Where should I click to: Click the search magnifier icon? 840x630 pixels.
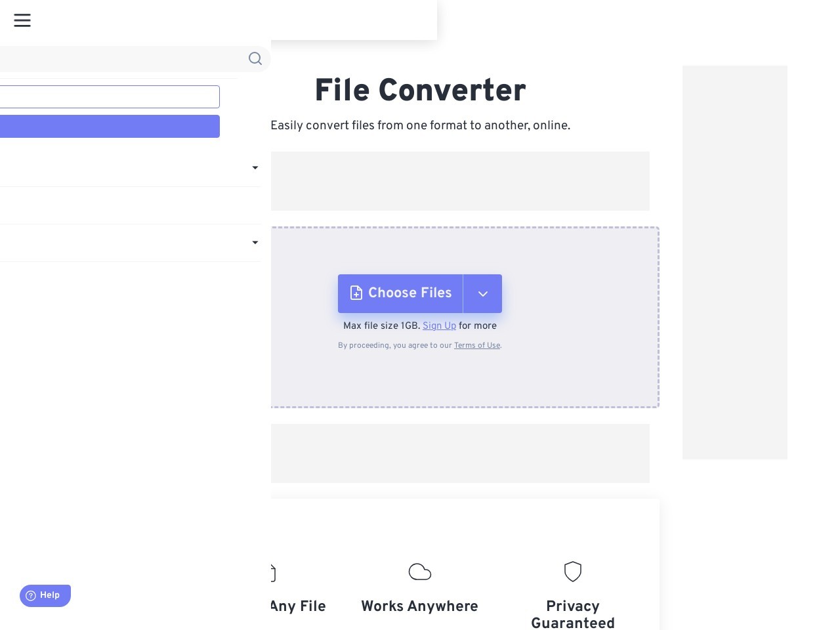(255, 59)
